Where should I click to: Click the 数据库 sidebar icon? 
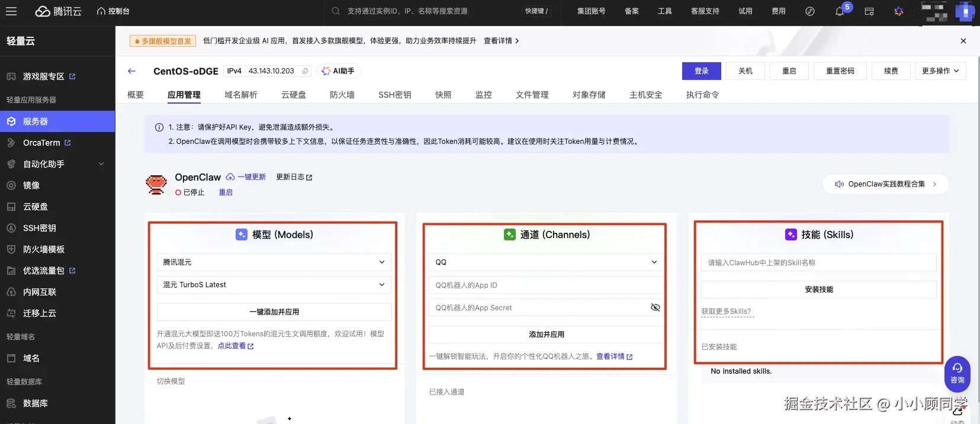[11, 403]
